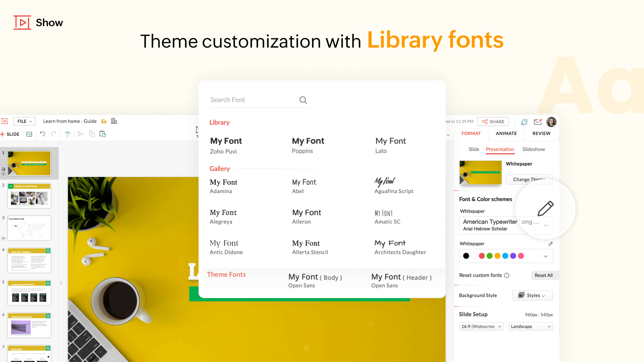Image resolution: width=644 pixels, height=362 pixels.
Task: Select the black color swatch
Action: [x=466, y=256]
